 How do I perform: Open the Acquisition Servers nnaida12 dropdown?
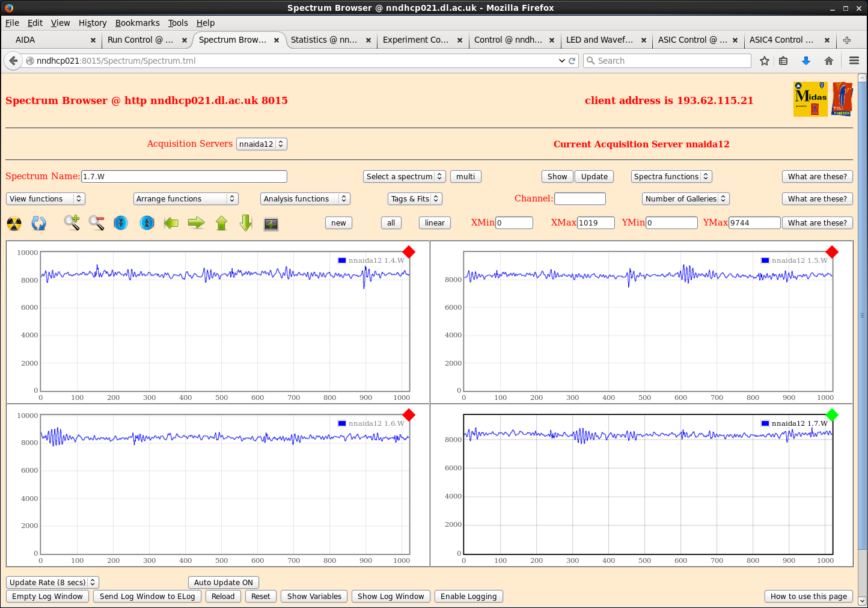261,144
